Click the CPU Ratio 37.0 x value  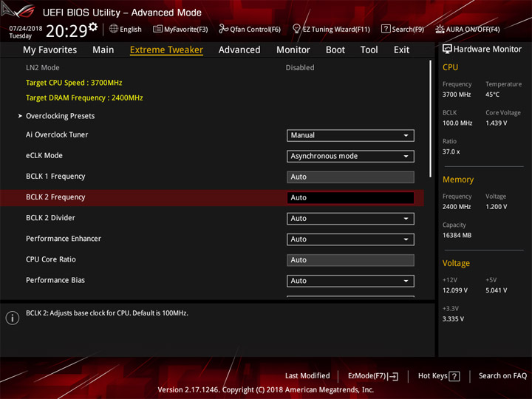pos(451,151)
